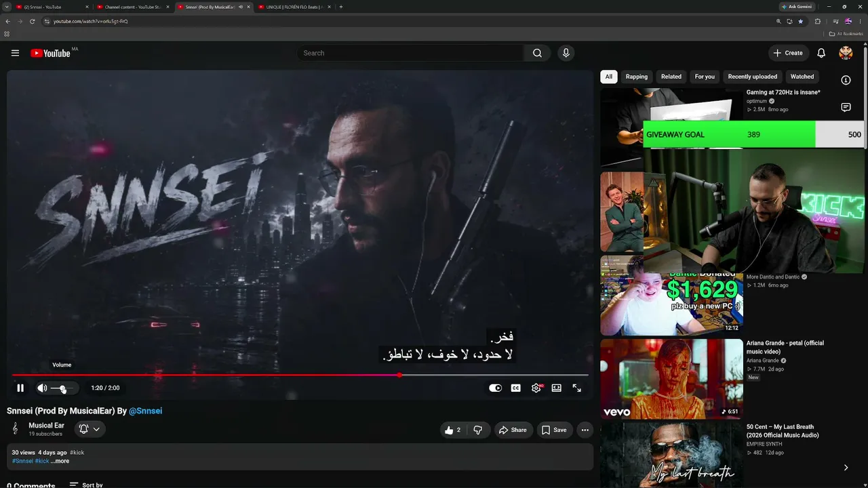Viewport: 868px width, 488px height.
Task: Open a new browser tab
Action: point(340,7)
